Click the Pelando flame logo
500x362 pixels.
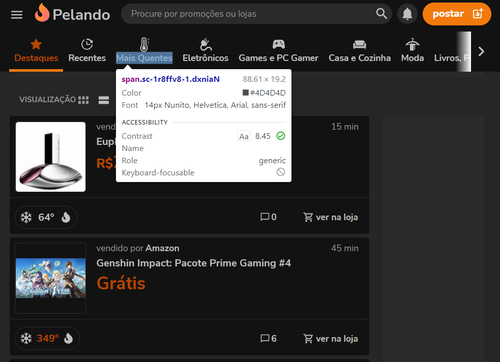[x=42, y=13]
